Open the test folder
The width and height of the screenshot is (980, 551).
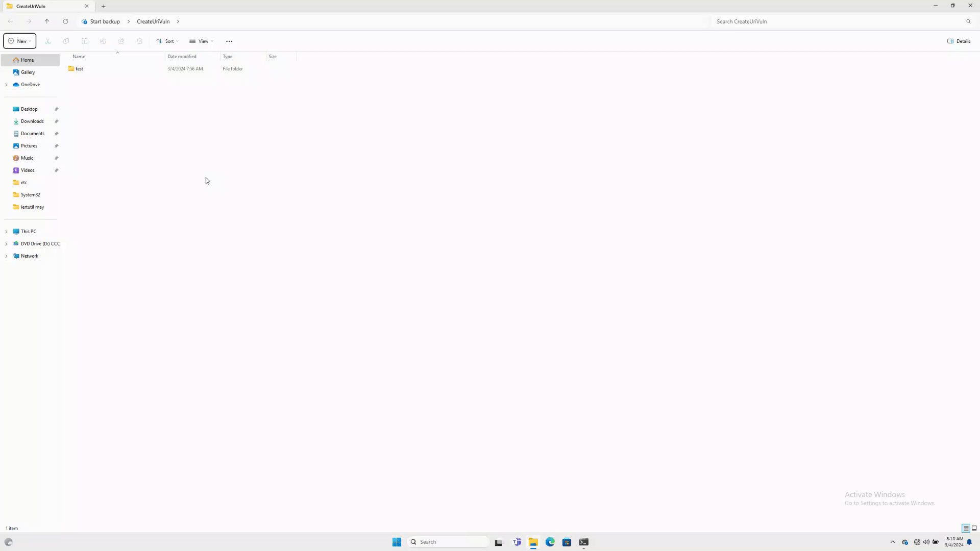80,69
